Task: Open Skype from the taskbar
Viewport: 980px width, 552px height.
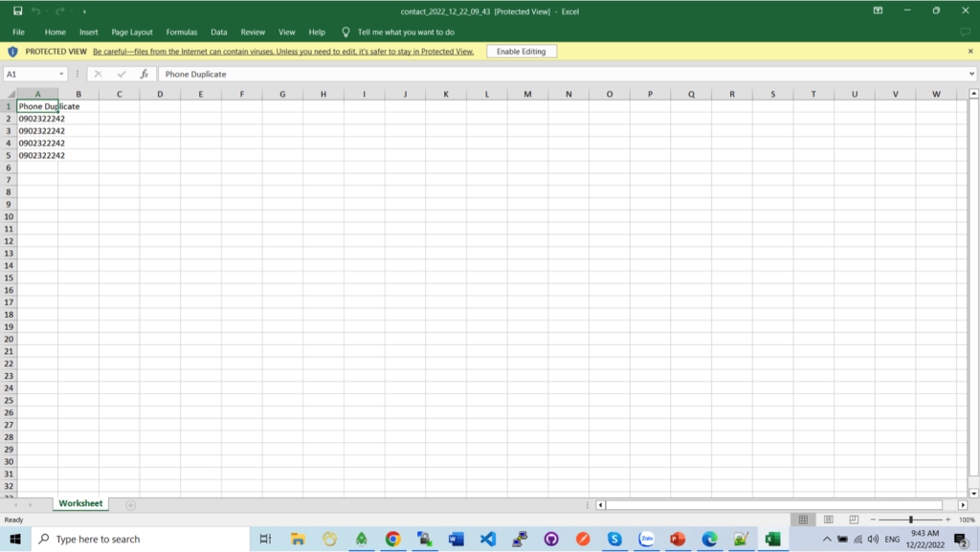Action: pos(614,540)
